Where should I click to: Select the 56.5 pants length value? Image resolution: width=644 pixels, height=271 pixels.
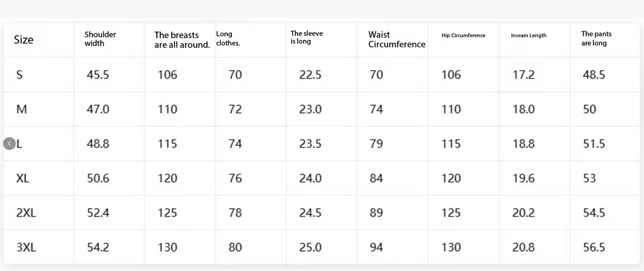[594, 247]
